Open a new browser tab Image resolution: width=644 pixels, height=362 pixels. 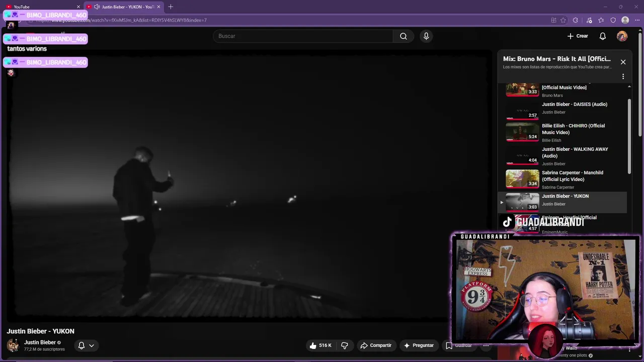171,7
